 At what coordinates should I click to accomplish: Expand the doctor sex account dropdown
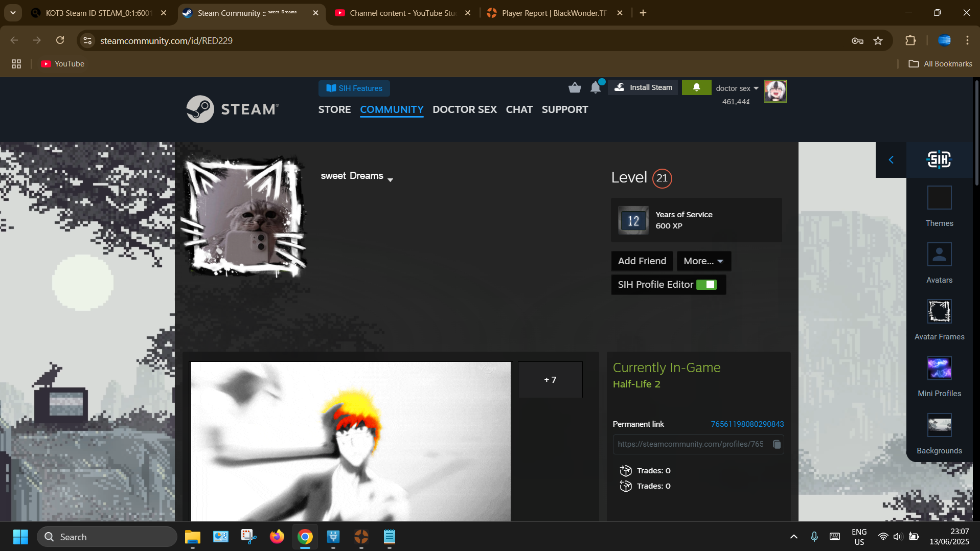pyautogui.click(x=737, y=88)
